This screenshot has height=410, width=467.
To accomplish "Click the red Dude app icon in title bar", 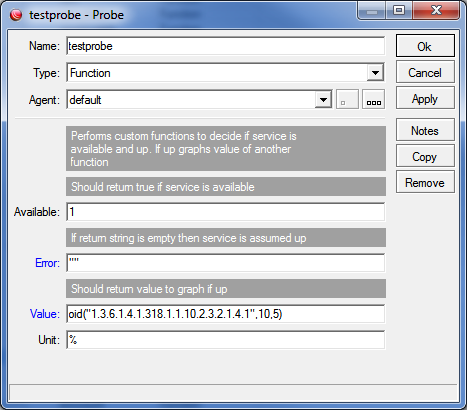I will (x=16, y=15).
